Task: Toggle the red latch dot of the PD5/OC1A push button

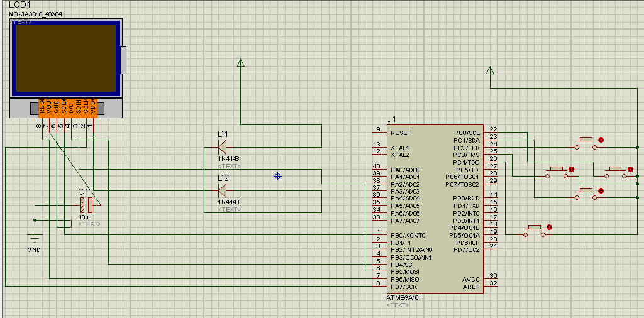Action: (x=549, y=228)
